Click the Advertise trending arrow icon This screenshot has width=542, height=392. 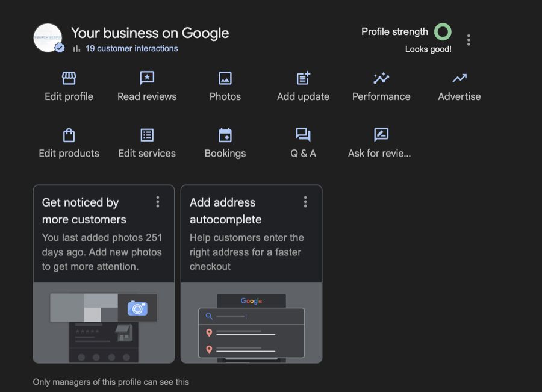tap(459, 78)
